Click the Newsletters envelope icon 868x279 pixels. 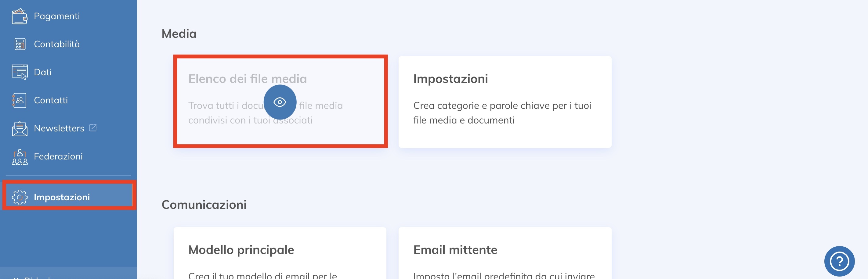tap(20, 129)
